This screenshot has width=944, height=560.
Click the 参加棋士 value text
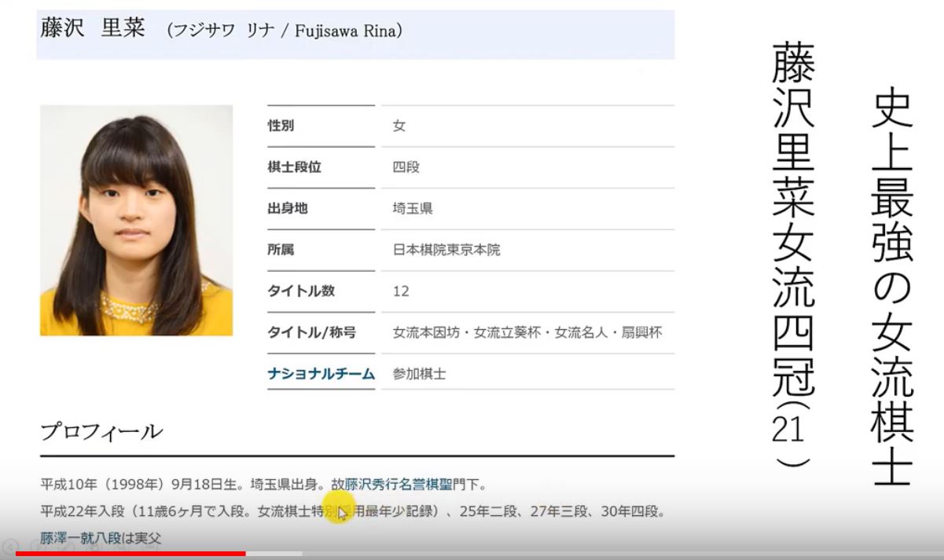click(419, 375)
